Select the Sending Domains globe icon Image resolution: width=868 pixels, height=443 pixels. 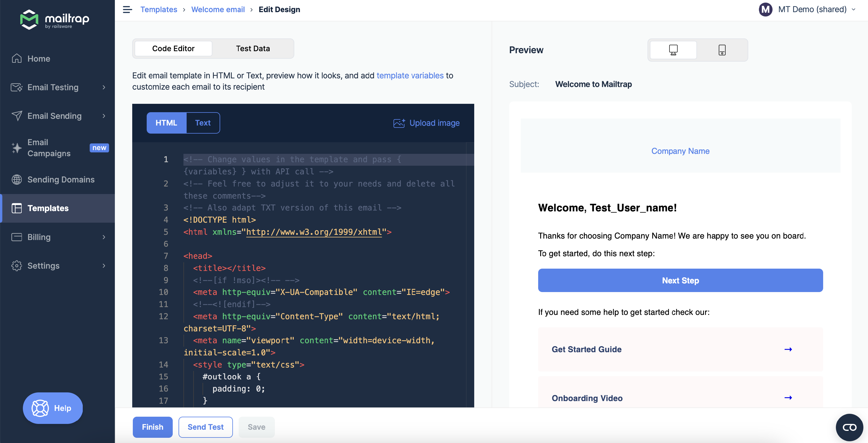[x=16, y=180]
